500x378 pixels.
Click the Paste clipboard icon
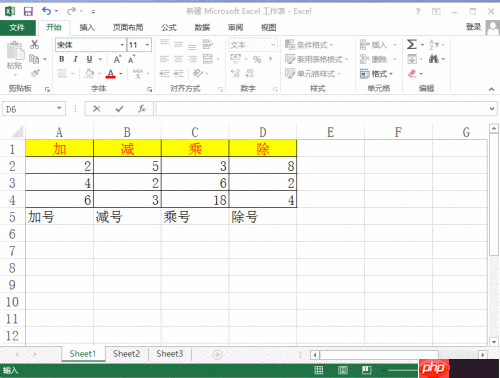click(x=15, y=52)
